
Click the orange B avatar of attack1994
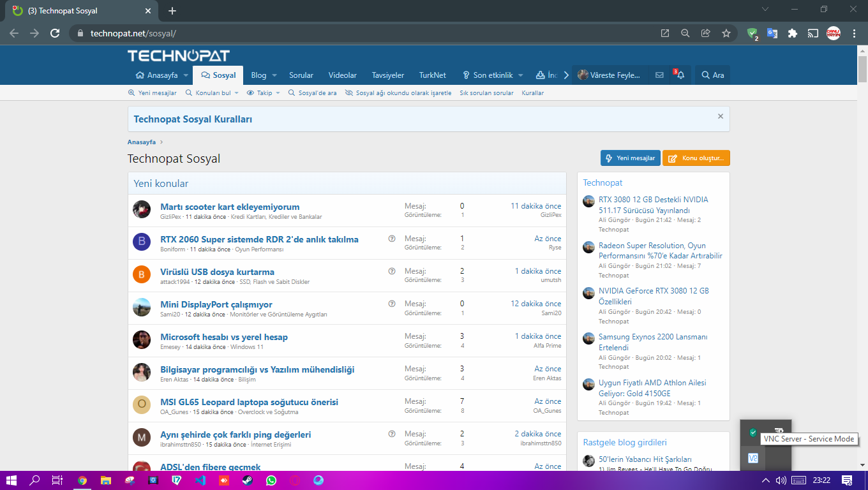pos(142,274)
